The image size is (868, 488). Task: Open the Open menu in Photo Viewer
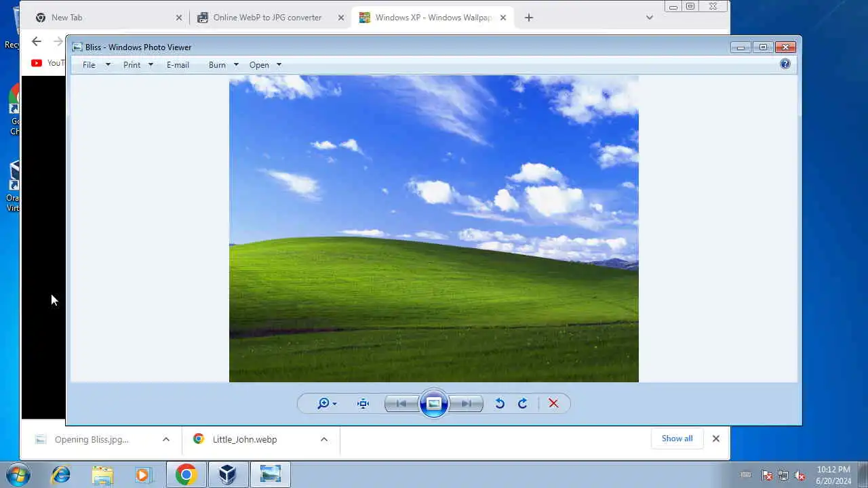coord(259,65)
